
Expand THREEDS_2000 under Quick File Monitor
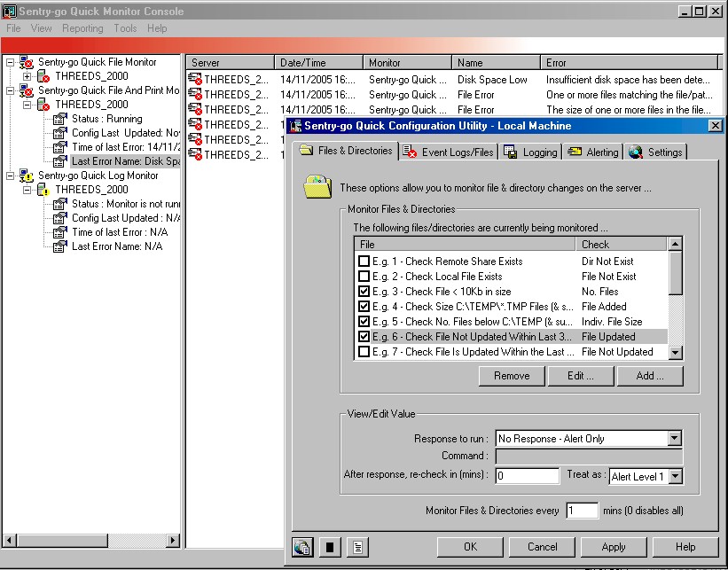pos(27,76)
